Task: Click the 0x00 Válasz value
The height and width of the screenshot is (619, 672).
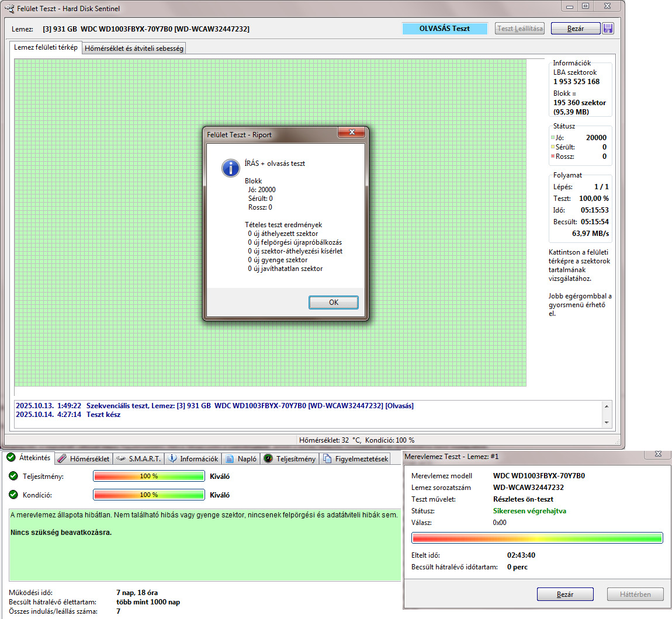Action: click(500, 523)
